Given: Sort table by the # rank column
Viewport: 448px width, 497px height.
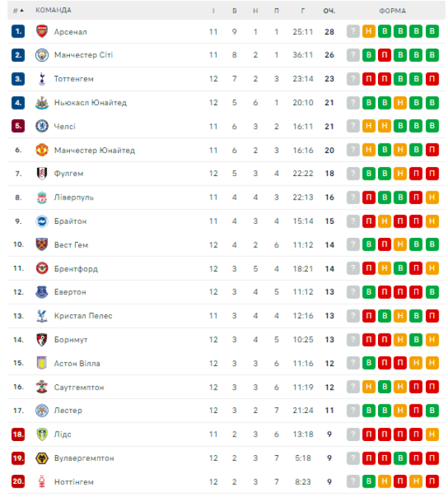Looking at the screenshot, I should 18,10.
